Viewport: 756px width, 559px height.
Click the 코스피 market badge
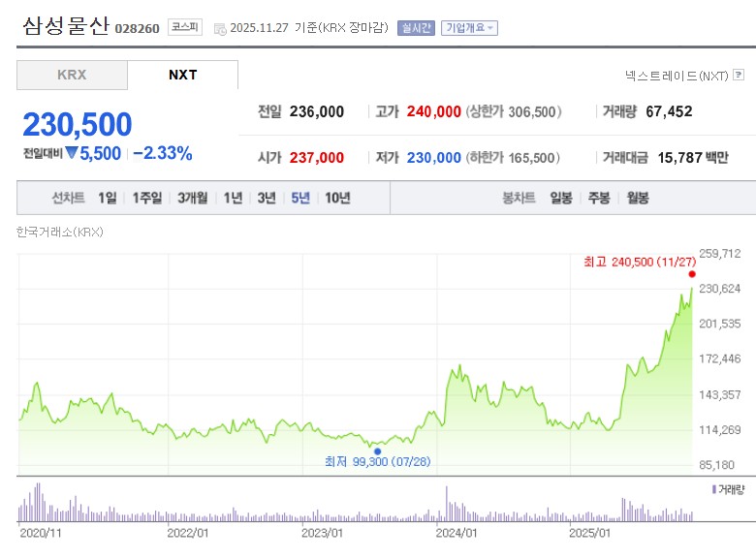[x=185, y=27]
